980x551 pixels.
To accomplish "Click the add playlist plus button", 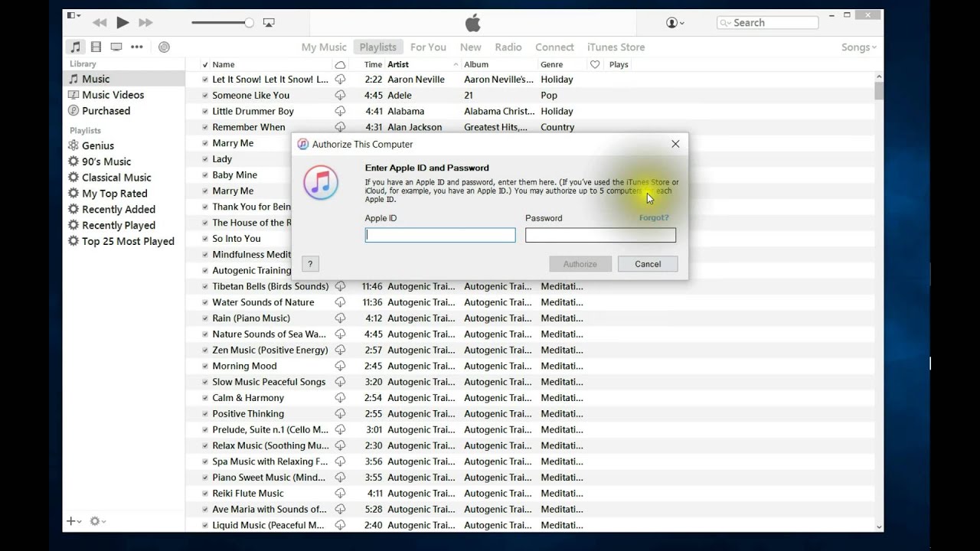I will tap(73, 521).
